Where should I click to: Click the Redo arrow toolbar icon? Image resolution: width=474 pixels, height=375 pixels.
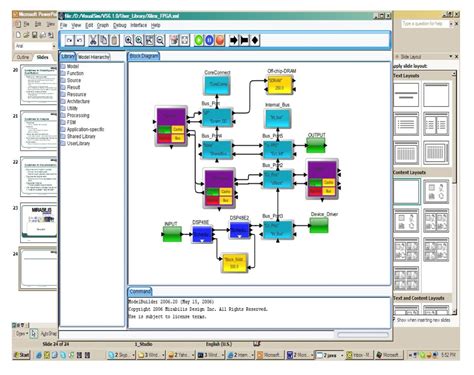point(69,40)
